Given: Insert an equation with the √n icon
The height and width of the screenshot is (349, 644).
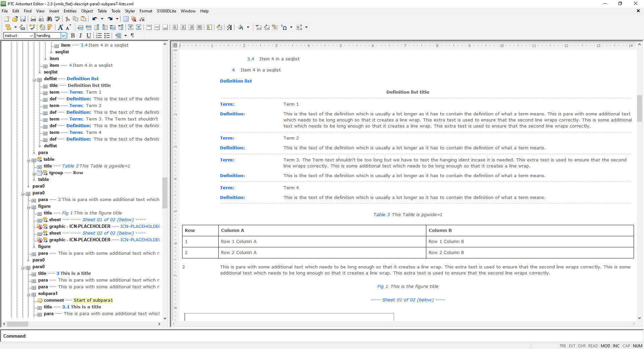Looking at the screenshot, I should pyautogui.click(x=142, y=19).
